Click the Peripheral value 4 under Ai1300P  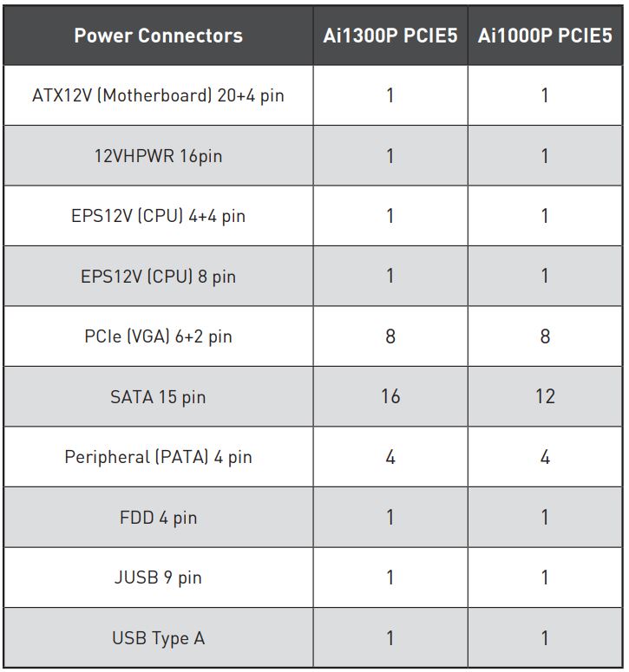point(390,456)
